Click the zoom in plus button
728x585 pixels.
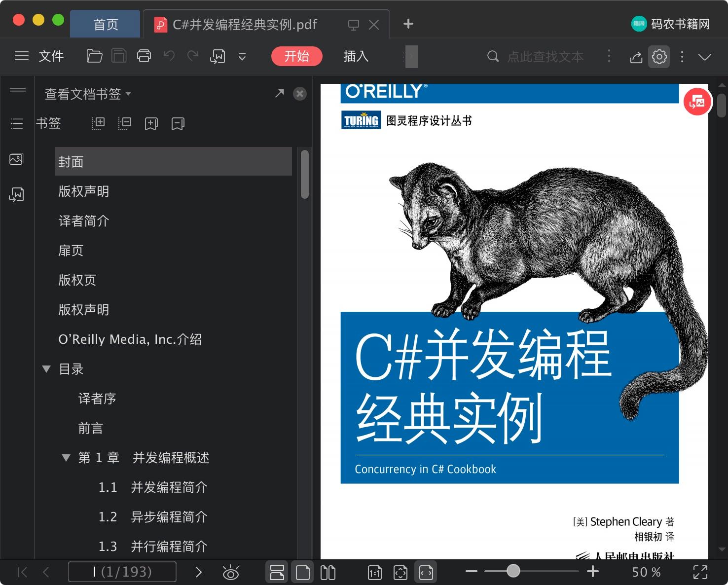(593, 572)
